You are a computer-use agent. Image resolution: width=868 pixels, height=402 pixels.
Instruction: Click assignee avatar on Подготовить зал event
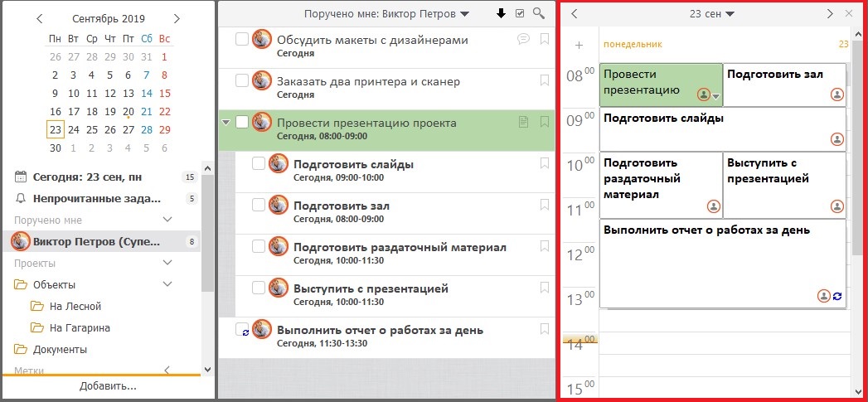coord(837,94)
